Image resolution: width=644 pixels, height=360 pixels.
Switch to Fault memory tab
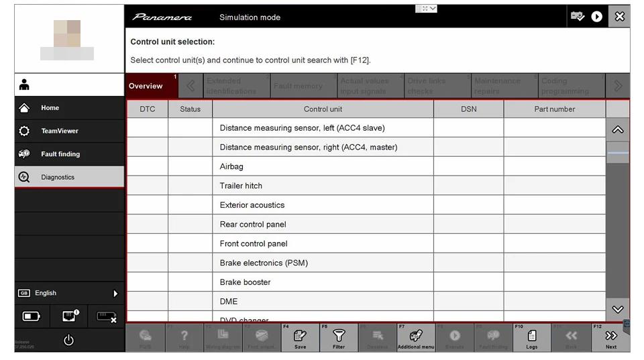pyautogui.click(x=305, y=86)
